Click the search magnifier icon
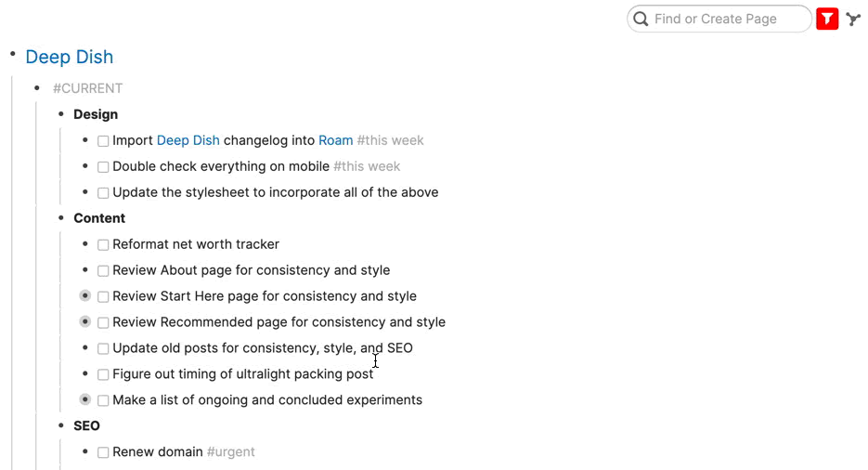 641,19
